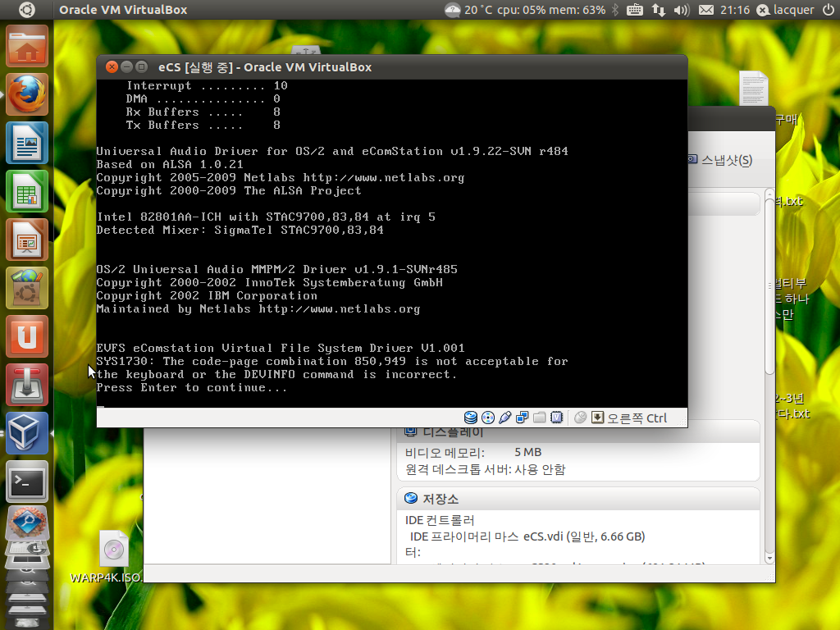Screen dimensions: 840x630
Task: Click the mouse integration status icon
Action: coord(580,418)
